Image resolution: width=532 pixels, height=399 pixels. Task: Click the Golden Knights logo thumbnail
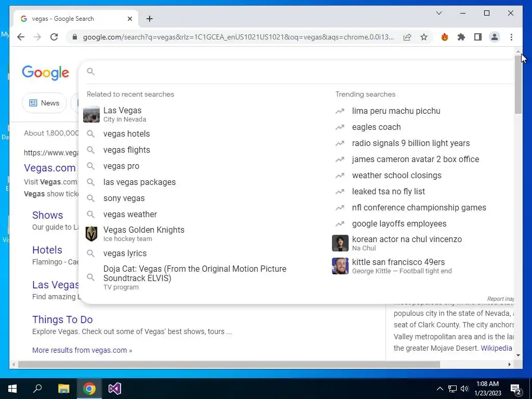(x=91, y=234)
